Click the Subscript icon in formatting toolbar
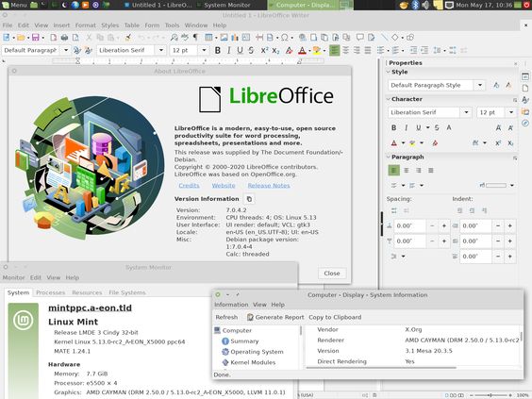 275,50
